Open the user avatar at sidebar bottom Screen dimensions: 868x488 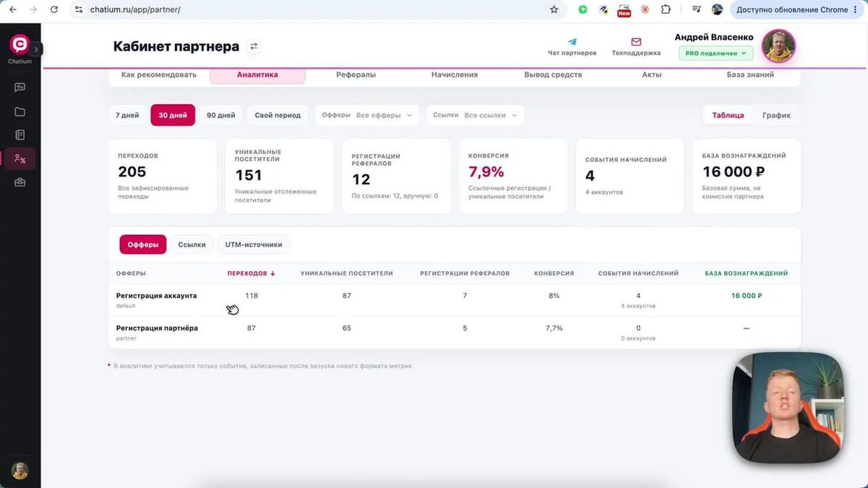point(20,471)
